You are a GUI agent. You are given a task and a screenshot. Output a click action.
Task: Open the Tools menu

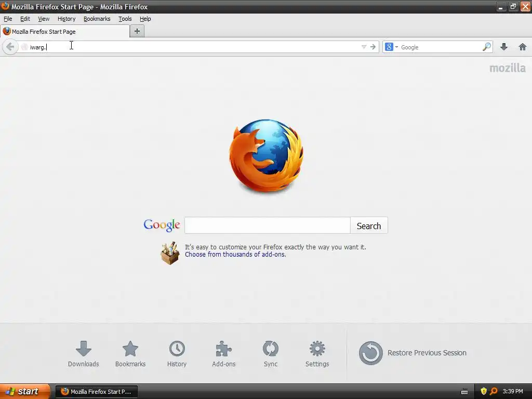pyautogui.click(x=125, y=19)
